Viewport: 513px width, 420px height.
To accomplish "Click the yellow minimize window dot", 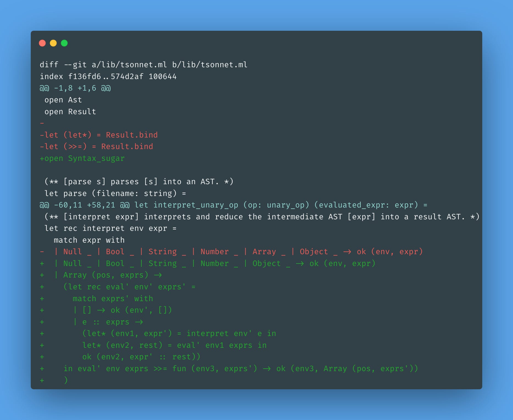I will [x=53, y=43].
